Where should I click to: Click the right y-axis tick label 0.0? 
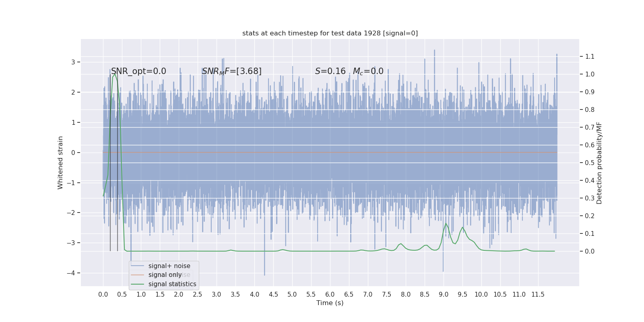(x=590, y=252)
